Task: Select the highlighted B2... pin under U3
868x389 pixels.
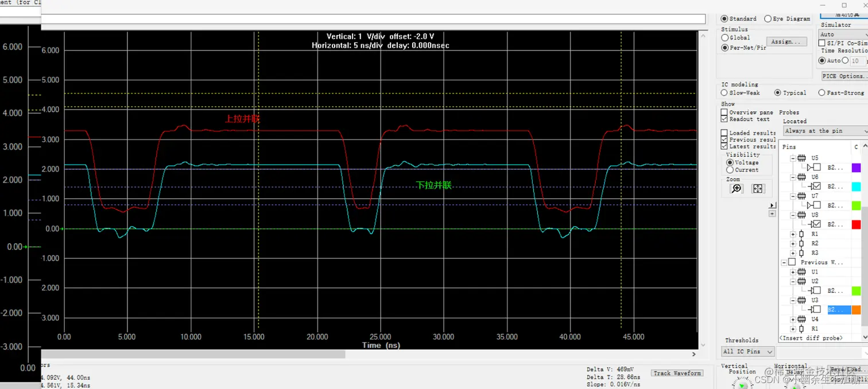Action: [x=839, y=310]
